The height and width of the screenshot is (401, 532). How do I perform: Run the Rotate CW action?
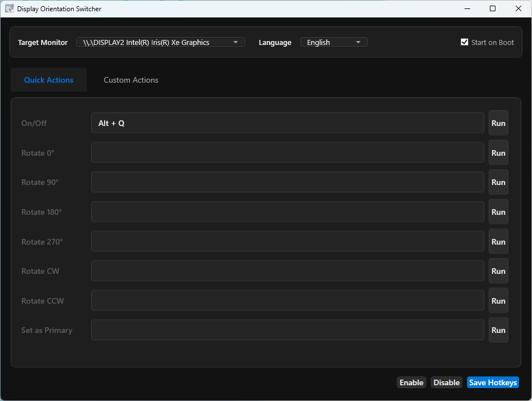[x=498, y=271]
